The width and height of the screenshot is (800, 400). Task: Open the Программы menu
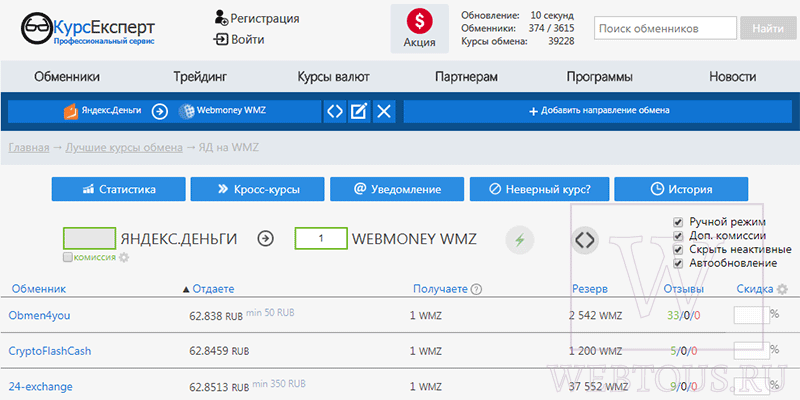(599, 77)
